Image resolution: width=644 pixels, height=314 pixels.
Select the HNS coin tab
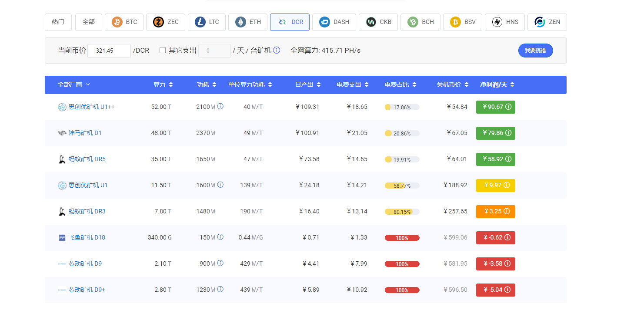coord(505,22)
